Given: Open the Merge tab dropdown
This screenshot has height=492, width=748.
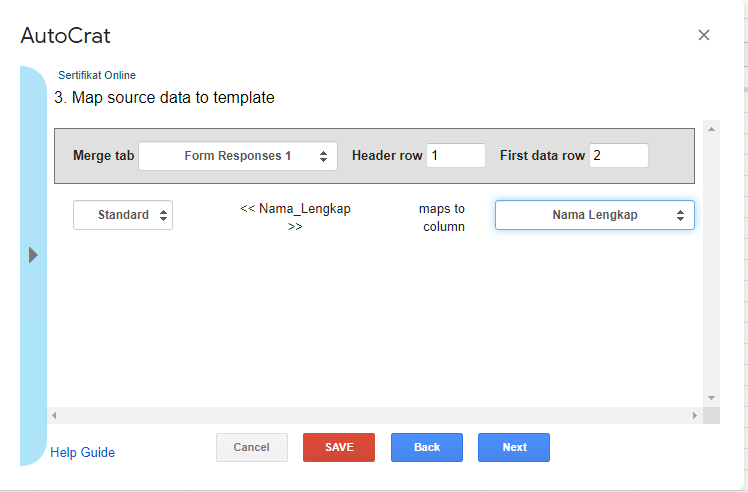Looking at the screenshot, I should (238, 156).
